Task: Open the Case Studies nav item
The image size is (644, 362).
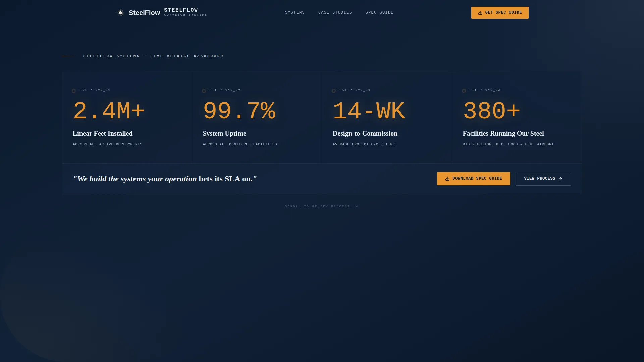Action: pos(335,12)
